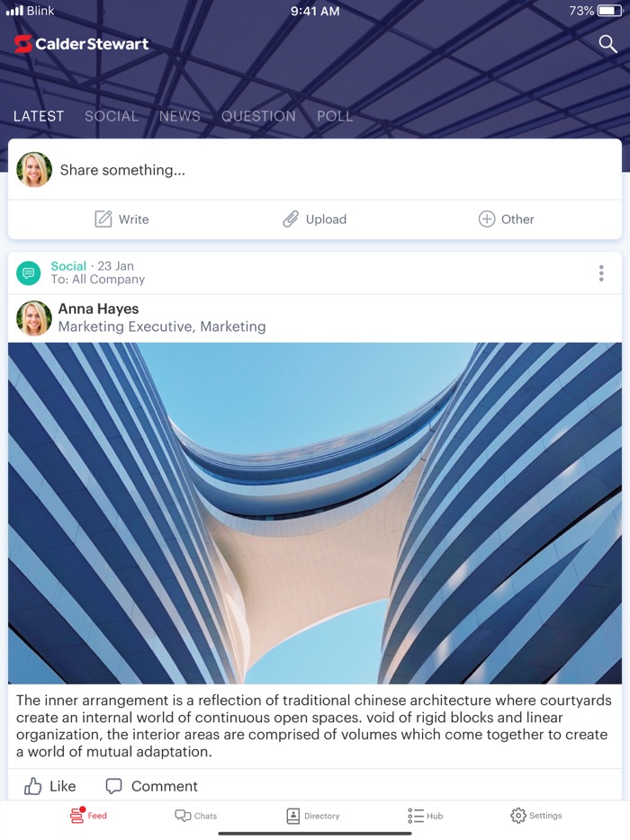Image resolution: width=630 pixels, height=840 pixels.
Task: Tap the Like thumbs-up icon
Action: tap(32, 786)
